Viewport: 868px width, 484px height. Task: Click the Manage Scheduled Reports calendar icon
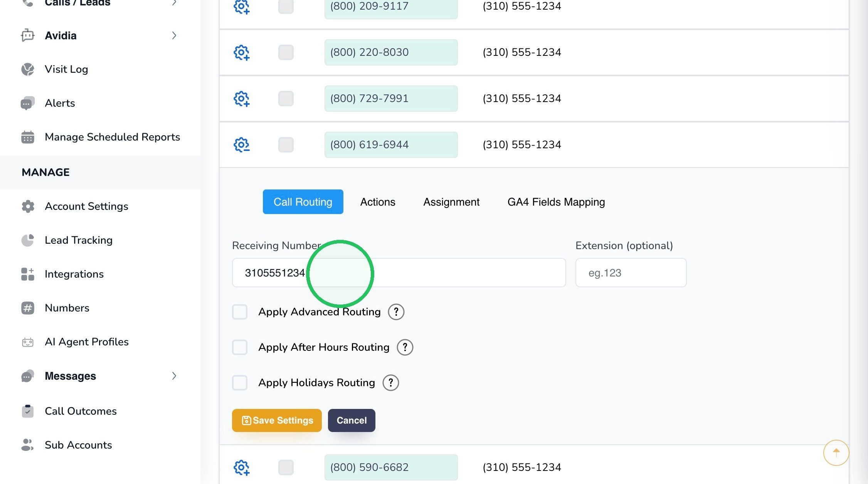pos(28,137)
